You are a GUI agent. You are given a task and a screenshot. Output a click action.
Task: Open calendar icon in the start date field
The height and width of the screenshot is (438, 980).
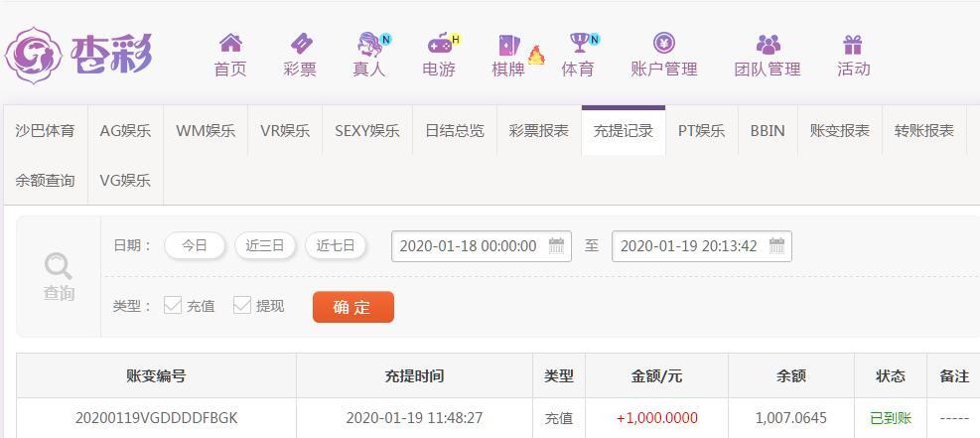tap(556, 245)
